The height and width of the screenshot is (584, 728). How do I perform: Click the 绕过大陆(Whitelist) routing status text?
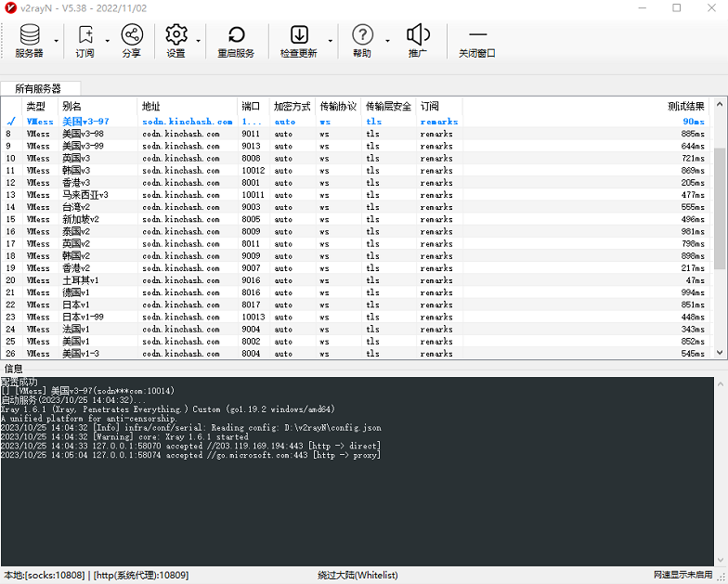coord(358,576)
